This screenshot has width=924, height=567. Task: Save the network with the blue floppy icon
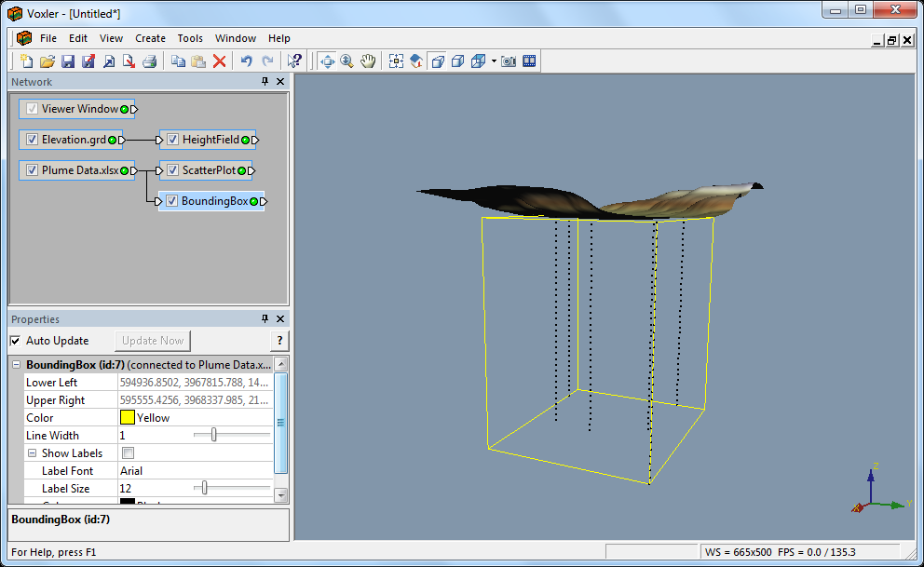[68, 61]
